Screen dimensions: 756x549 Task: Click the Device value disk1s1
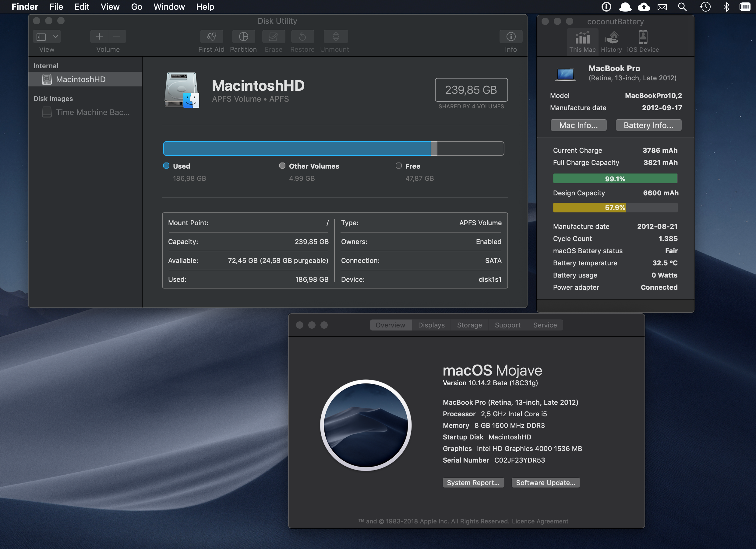pos(490,279)
